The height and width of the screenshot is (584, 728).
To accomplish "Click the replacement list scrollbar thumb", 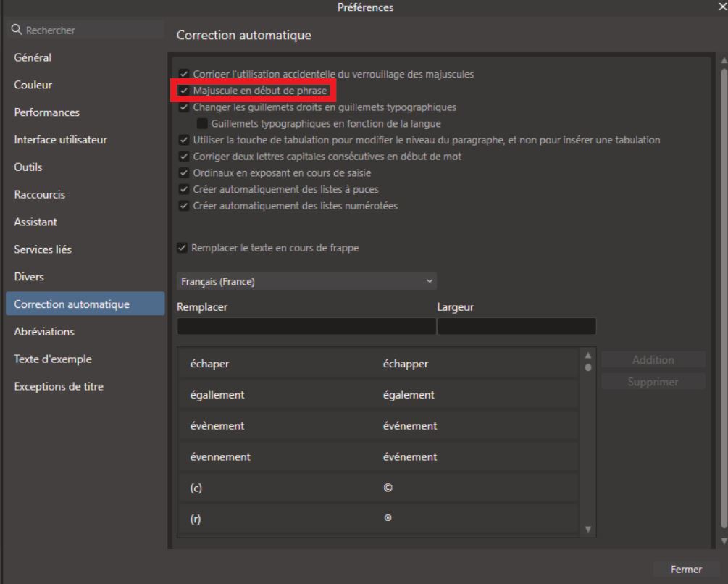I will (x=588, y=367).
